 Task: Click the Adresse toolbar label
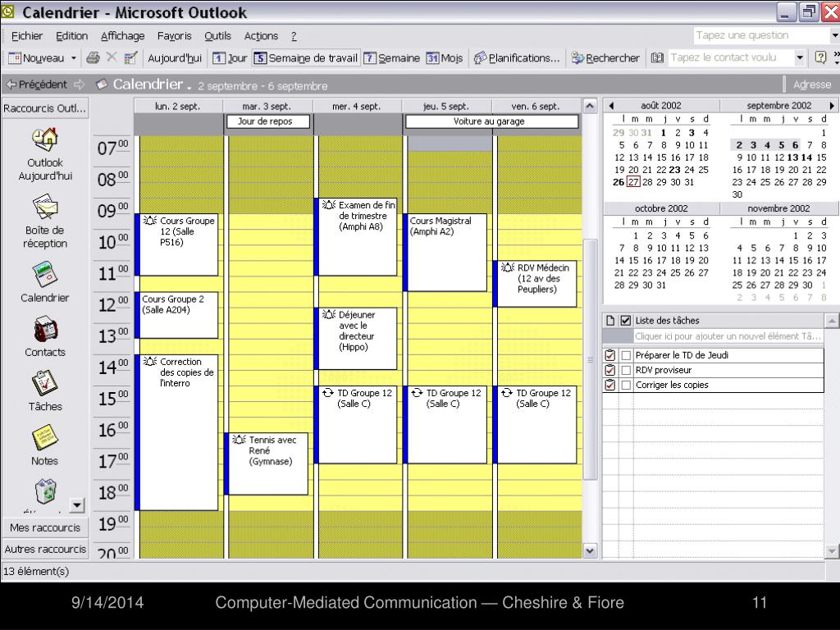(811, 84)
